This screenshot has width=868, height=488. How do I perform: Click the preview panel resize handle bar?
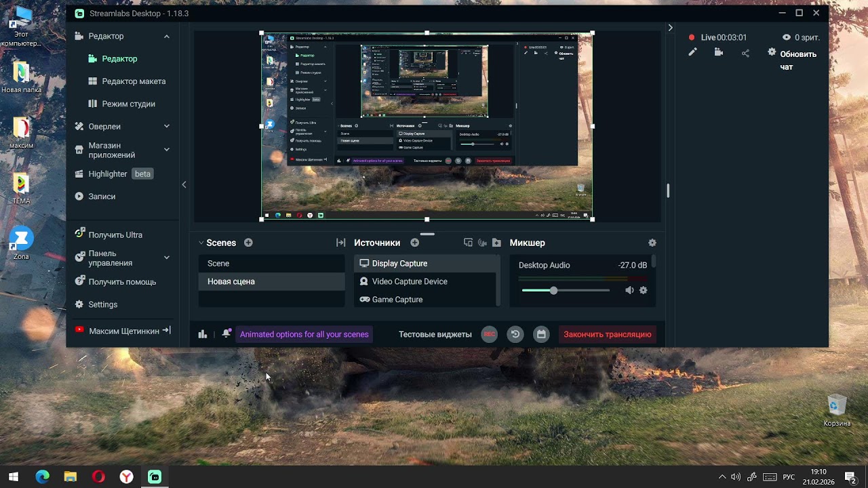pyautogui.click(x=427, y=234)
